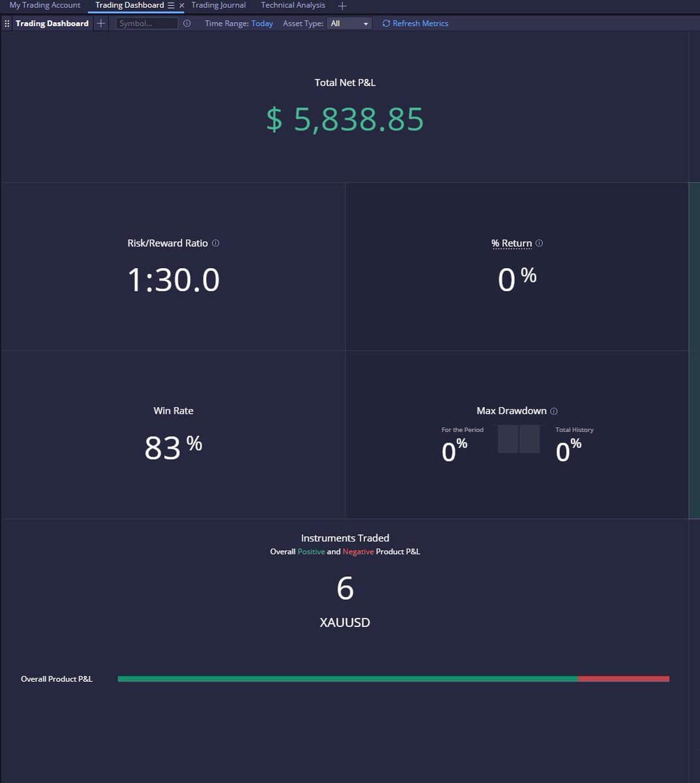
Task: Click the Positive legend text
Action: pyautogui.click(x=311, y=551)
